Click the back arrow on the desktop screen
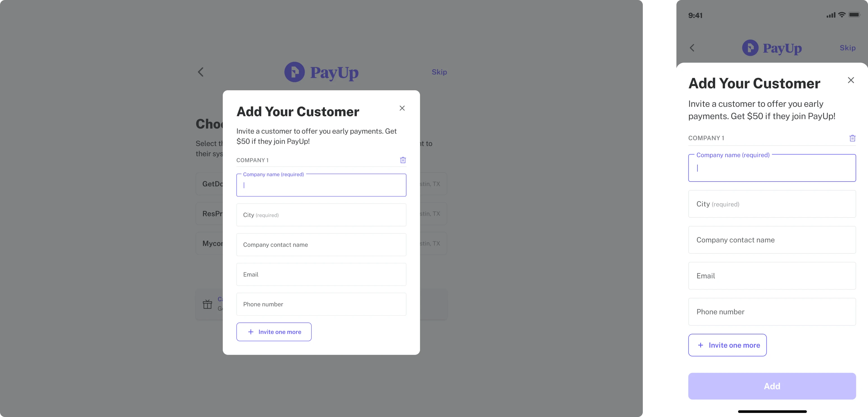This screenshot has width=868, height=417. coord(201,72)
